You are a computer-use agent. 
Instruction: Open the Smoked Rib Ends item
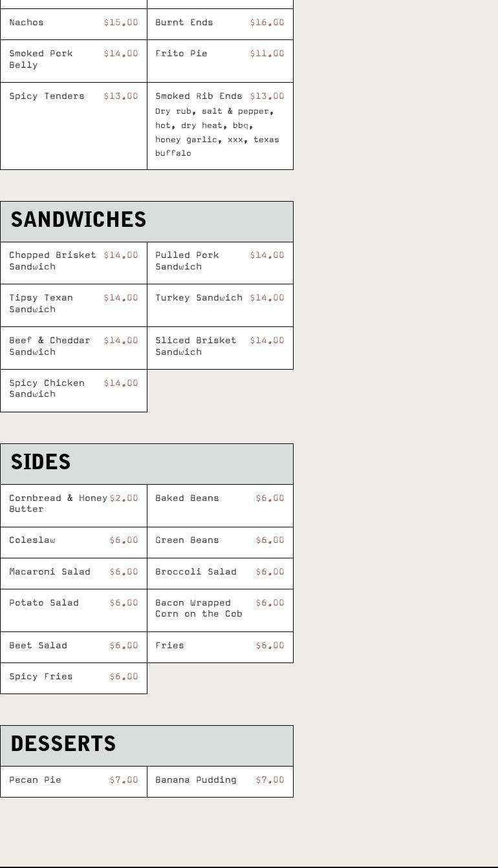[x=199, y=96]
